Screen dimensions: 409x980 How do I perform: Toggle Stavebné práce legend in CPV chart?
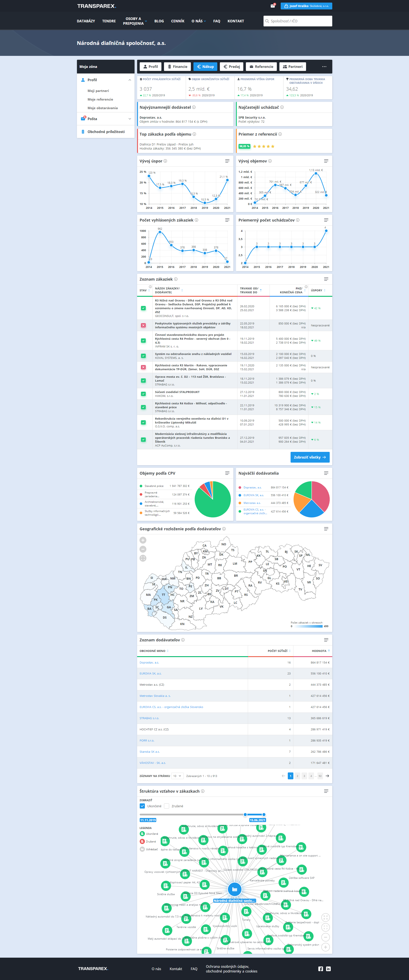pos(152,486)
